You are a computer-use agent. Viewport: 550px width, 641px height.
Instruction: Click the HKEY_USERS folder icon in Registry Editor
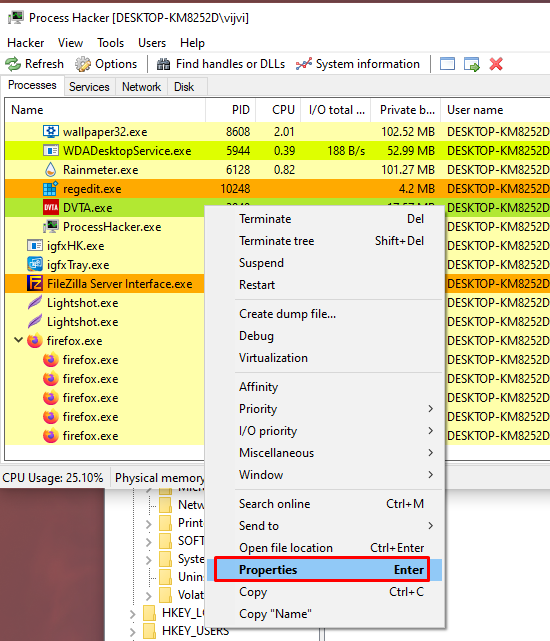point(150,631)
